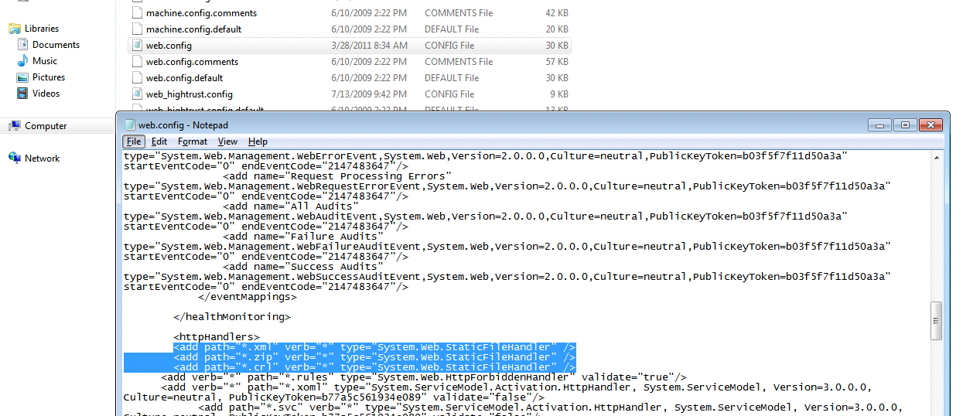Screen dimensions: 980x416
Task: Click the Network icon in sidebar
Action: [x=15, y=159]
